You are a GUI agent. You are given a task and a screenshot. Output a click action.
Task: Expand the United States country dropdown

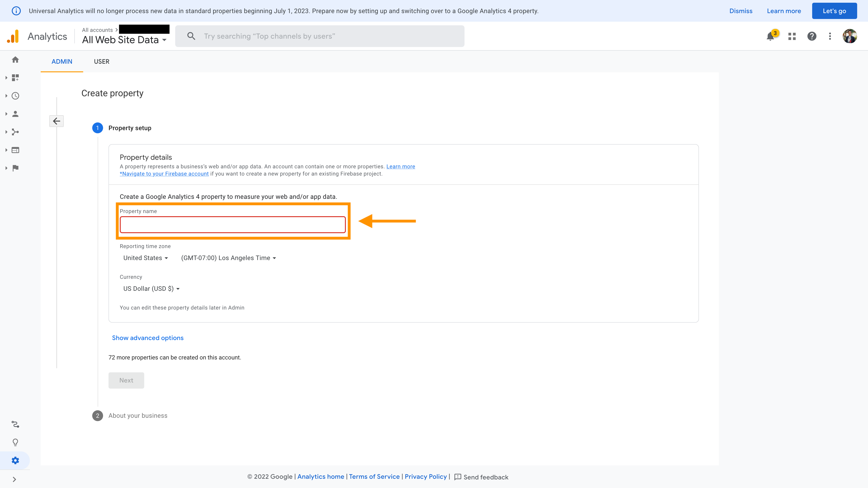[x=145, y=258]
